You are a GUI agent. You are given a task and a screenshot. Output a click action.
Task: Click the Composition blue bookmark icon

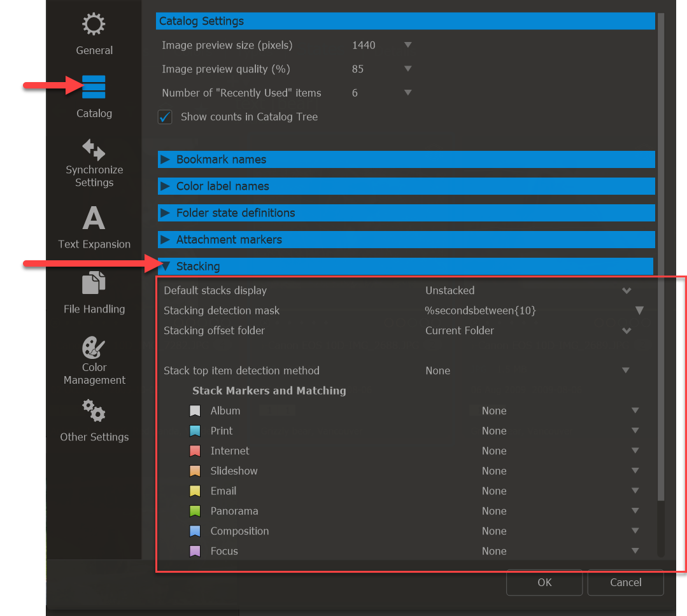[195, 531]
